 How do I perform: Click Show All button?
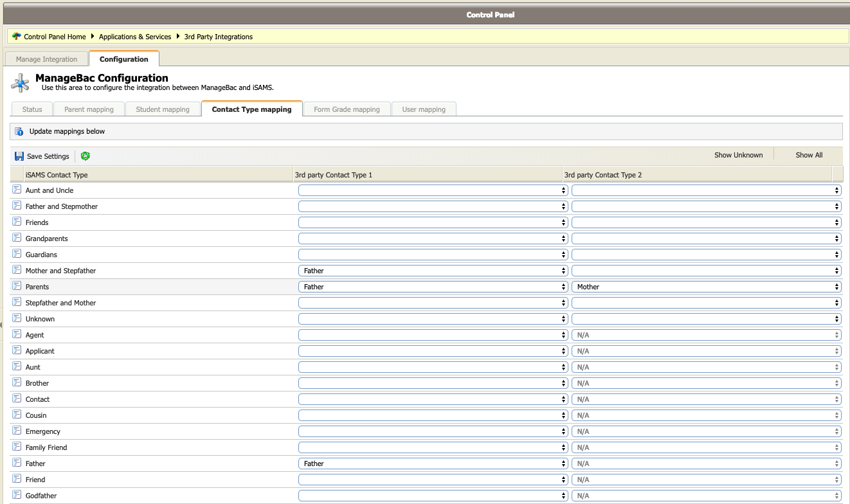click(x=809, y=155)
